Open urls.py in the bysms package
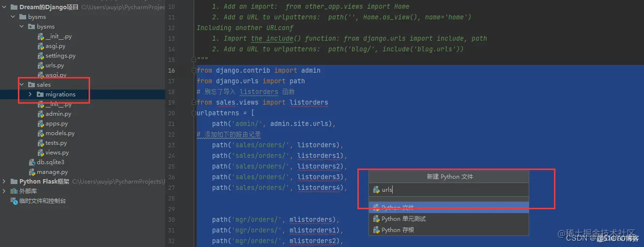644x247 pixels. click(55, 65)
